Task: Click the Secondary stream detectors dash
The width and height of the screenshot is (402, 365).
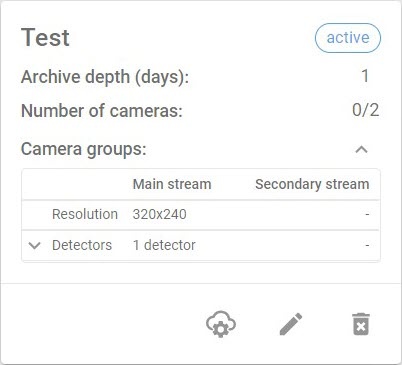Action: pos(367,245)
